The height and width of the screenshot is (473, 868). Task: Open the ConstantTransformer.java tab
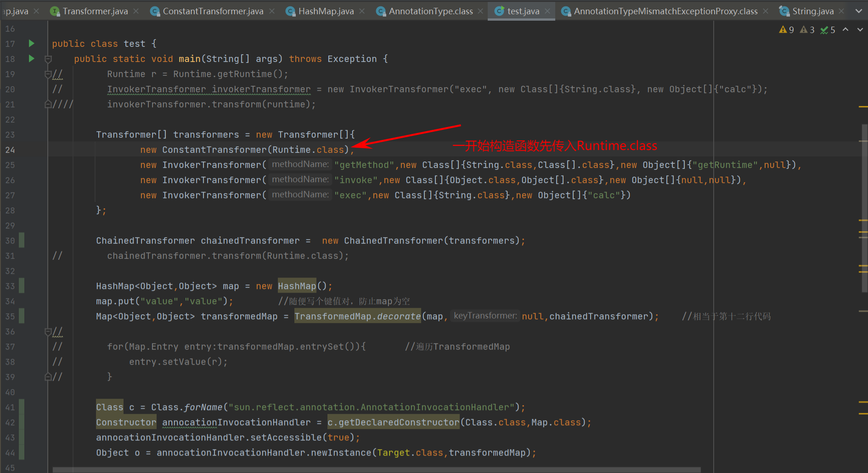(213, 11)
